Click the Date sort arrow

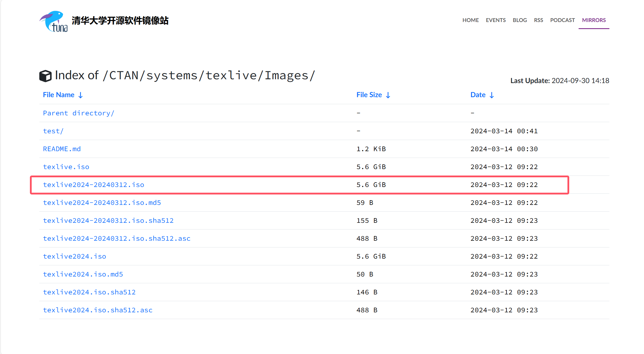click(x=492, y=95)
